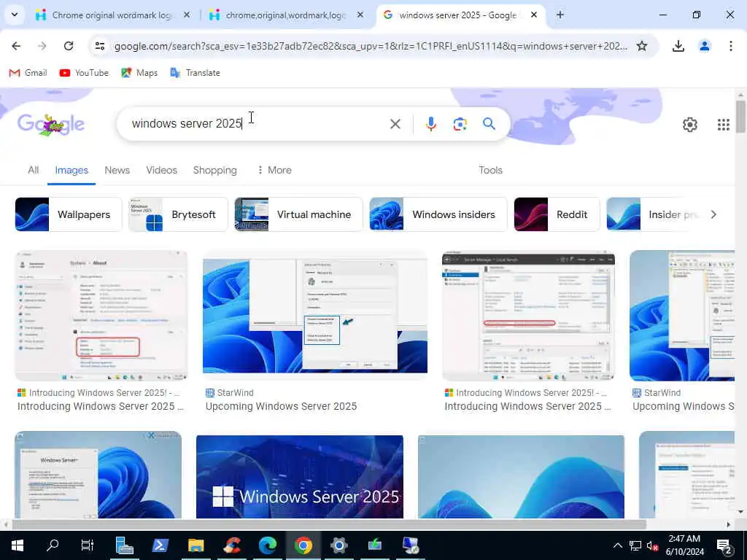Image resolution: width=747 pixels, height=560 pixels.
Task: Open Google quick settings gear
Action: tap(690, 125)
